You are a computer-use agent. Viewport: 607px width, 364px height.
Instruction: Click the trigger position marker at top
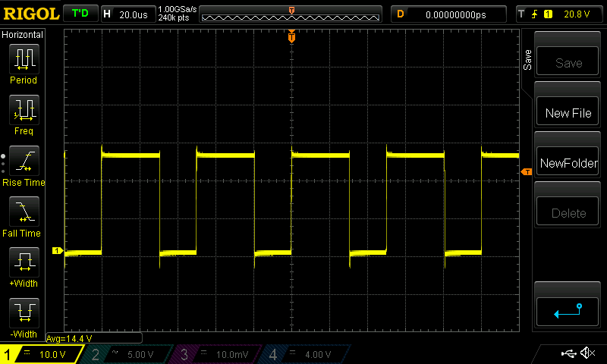click(291, 37)
